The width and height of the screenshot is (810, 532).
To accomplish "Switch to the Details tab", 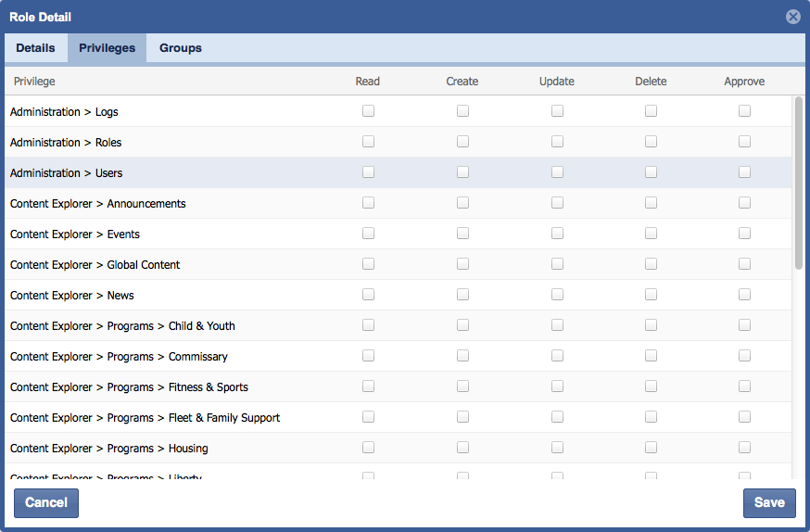I will 35,48.
